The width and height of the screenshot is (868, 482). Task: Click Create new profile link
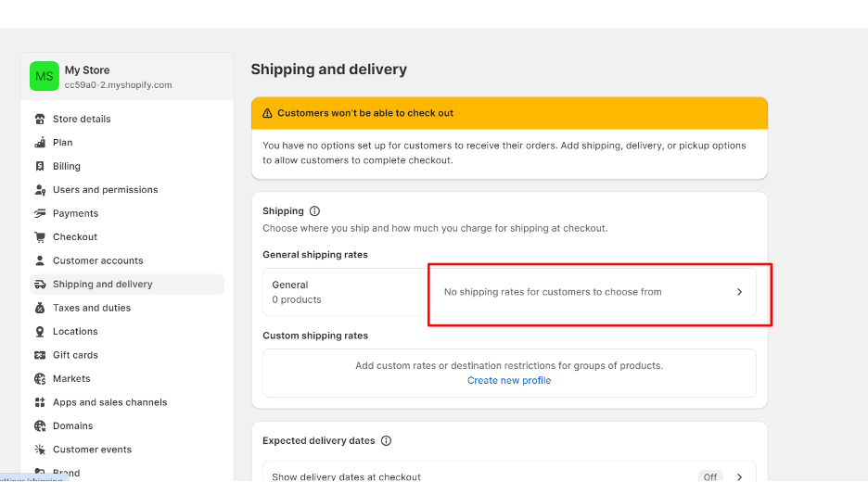point(509,380)
